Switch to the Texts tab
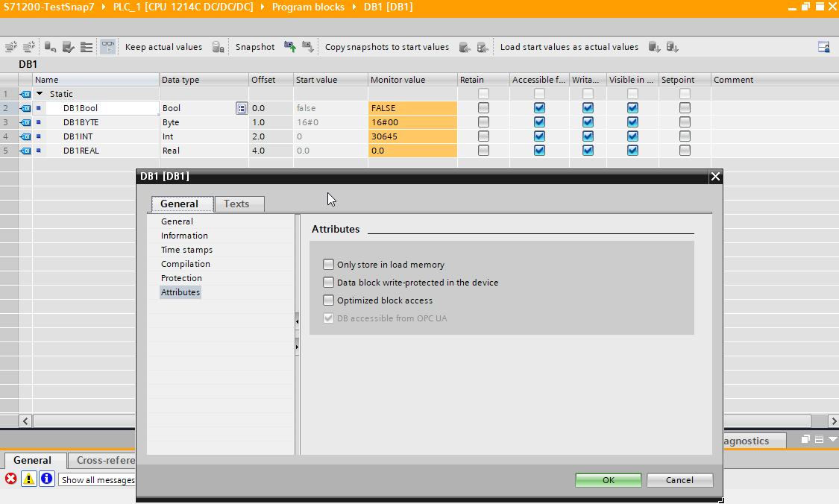 pos(236,204)
